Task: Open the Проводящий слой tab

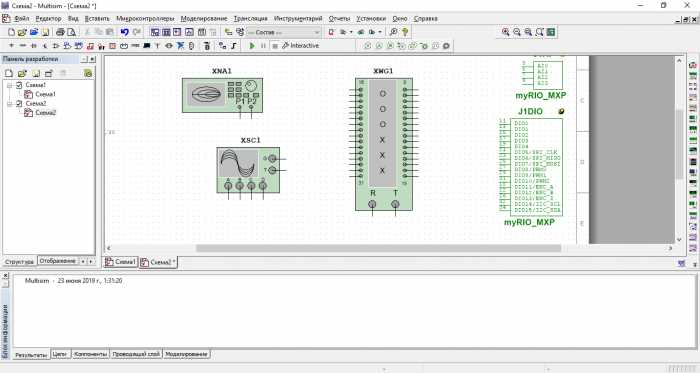Action: pyautogui.click(x=136, y=354)
